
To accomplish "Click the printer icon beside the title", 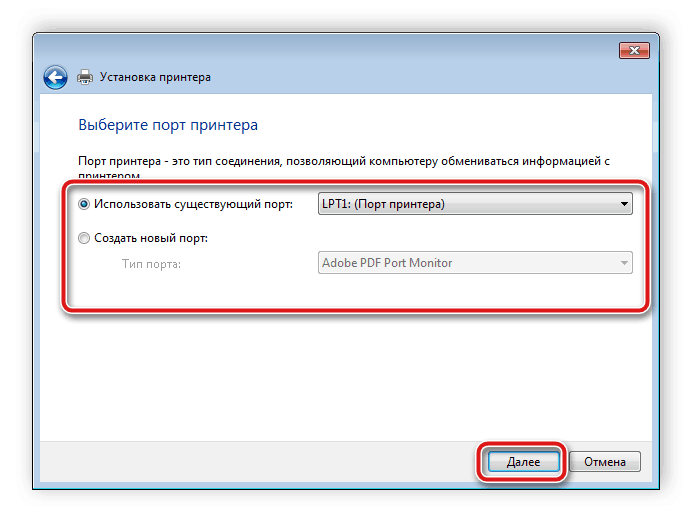I will [86, 77].
